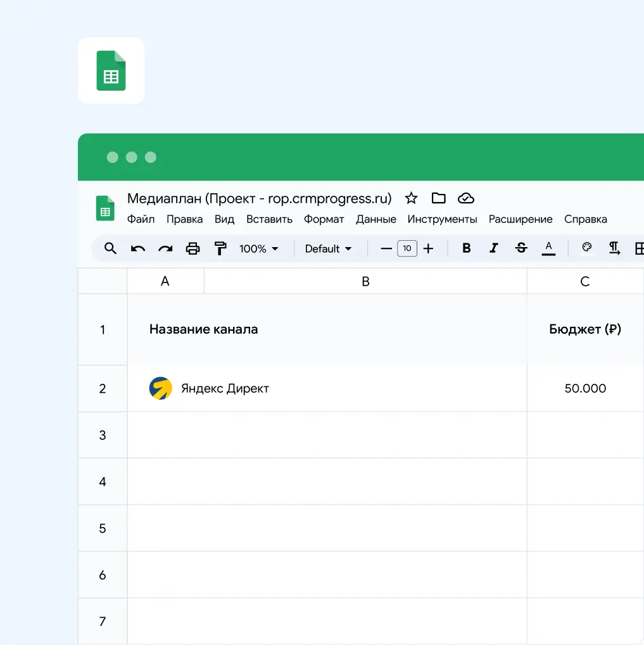This screenshot has height=645, width=644.
Task: Open the move-to-folder icon
Action: coord(439,198)
